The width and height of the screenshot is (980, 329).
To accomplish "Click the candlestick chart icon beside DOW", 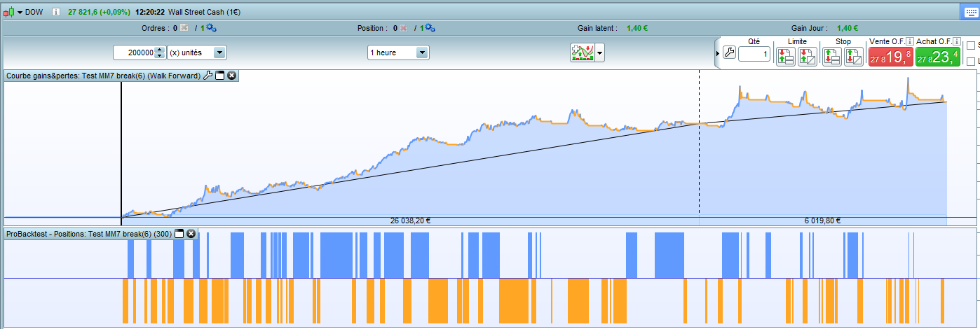I will pyautogui.click(x=9, y=12).
